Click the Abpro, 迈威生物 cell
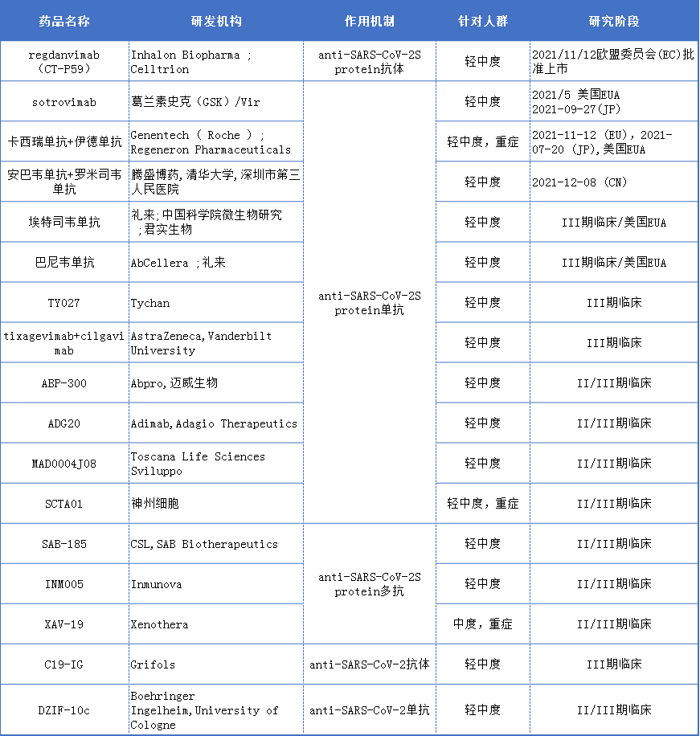The width and height of the screenshot is (700, 736). pos(216,383)
